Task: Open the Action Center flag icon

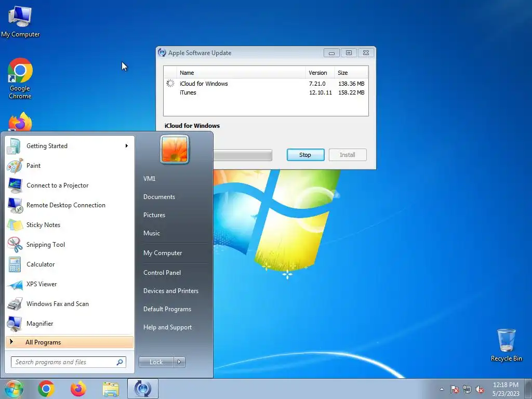Action: pyautogui.click(x=455, y=389)
